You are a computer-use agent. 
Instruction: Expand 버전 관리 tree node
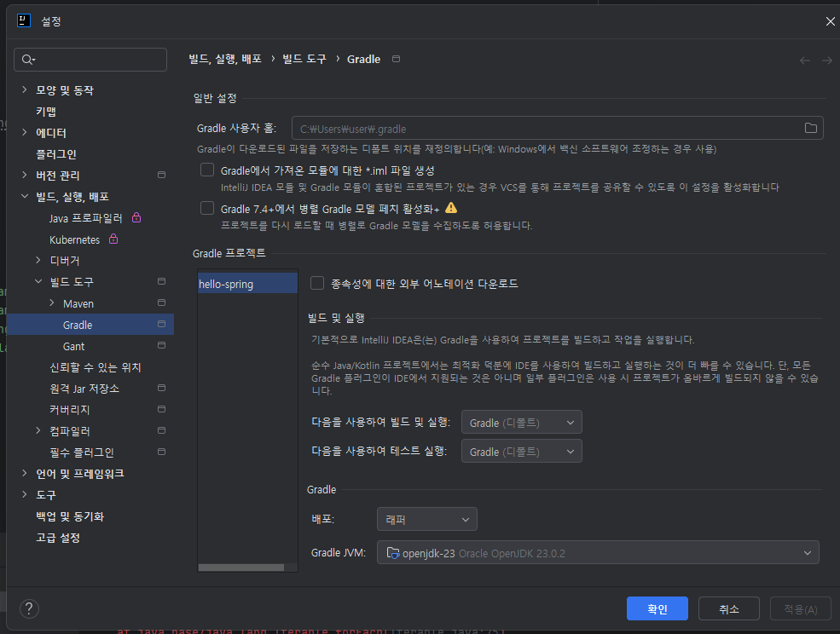24,175
